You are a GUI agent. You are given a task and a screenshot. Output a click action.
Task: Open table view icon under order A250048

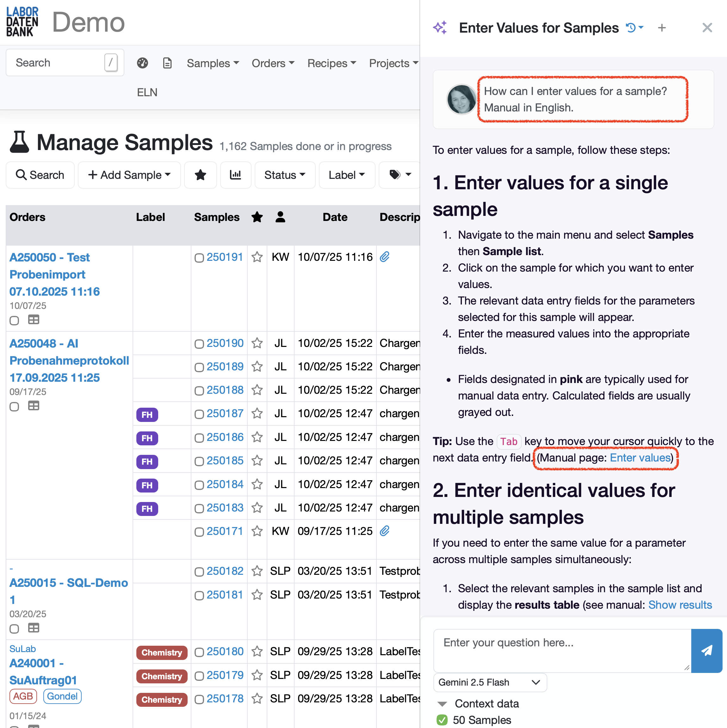34,406
